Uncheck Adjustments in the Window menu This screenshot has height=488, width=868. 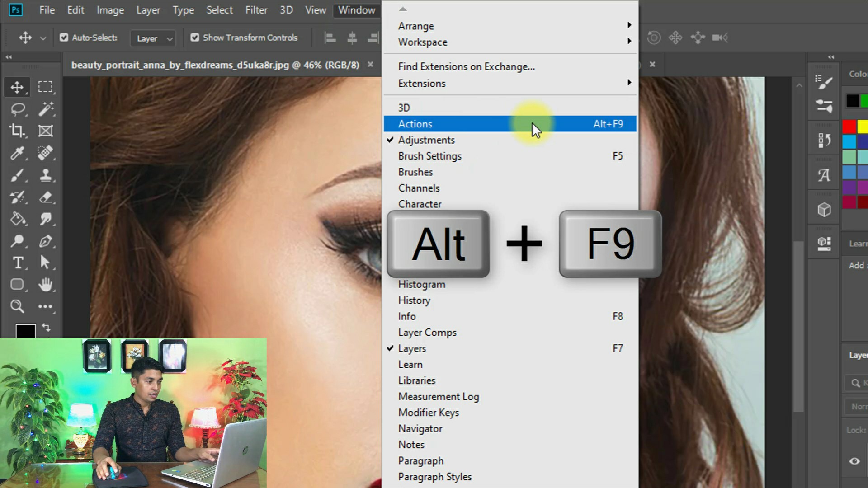426,140
